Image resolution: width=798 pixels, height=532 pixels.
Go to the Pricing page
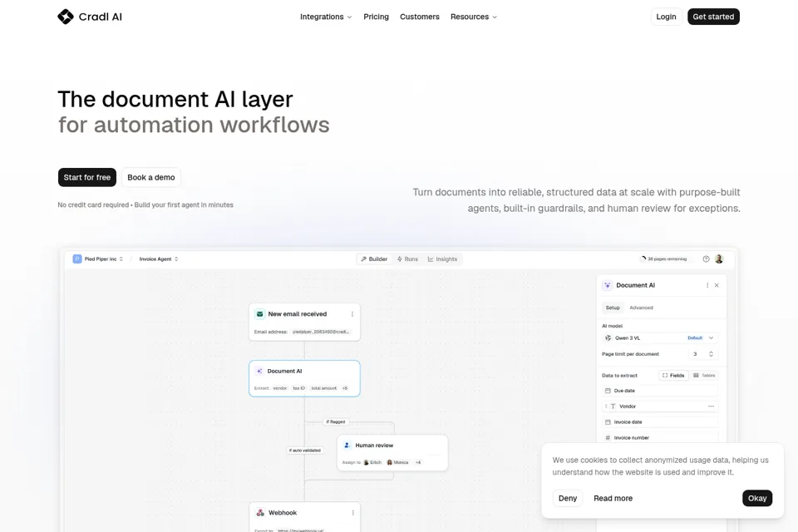coord(376,17)
